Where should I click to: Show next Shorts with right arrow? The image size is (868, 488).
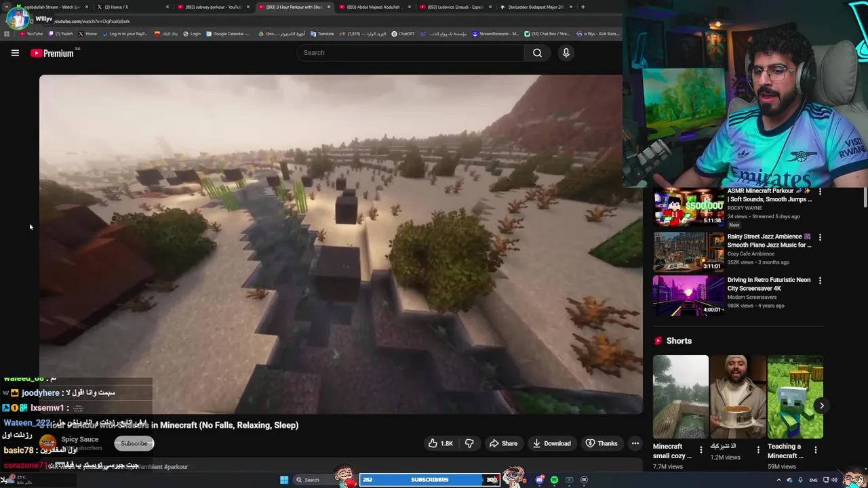point(821,406)
